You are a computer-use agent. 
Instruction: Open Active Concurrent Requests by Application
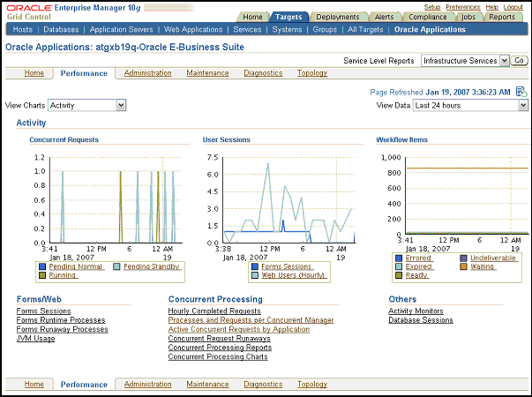239,329
